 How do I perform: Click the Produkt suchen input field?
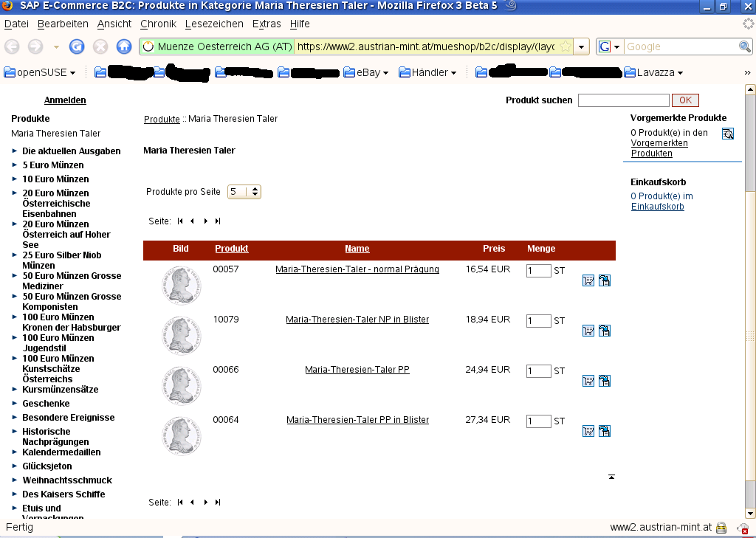coord(623,100)
